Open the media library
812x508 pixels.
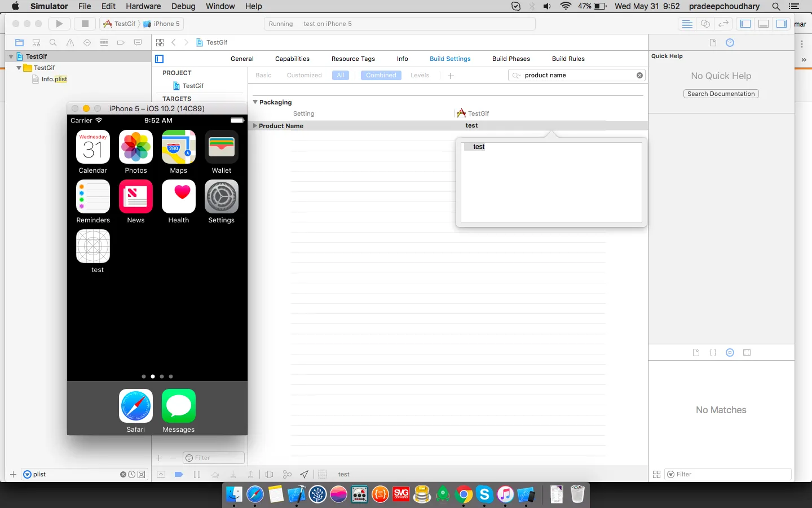tap(747, 353)
